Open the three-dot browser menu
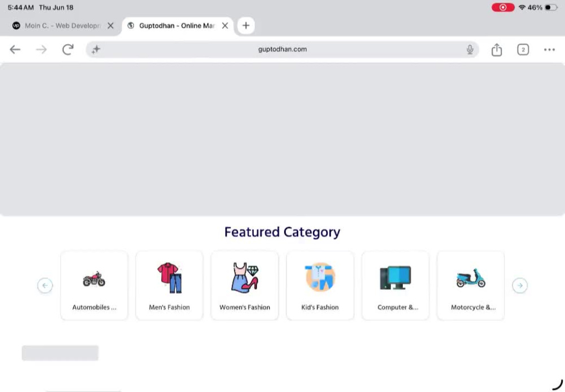Screen dimensions: 565x392 [549, 49]
